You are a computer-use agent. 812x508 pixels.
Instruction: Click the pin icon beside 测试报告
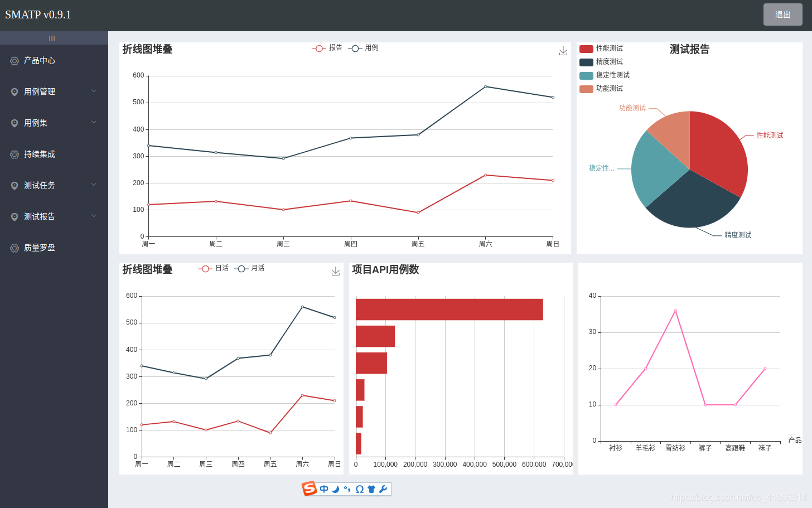14,217
